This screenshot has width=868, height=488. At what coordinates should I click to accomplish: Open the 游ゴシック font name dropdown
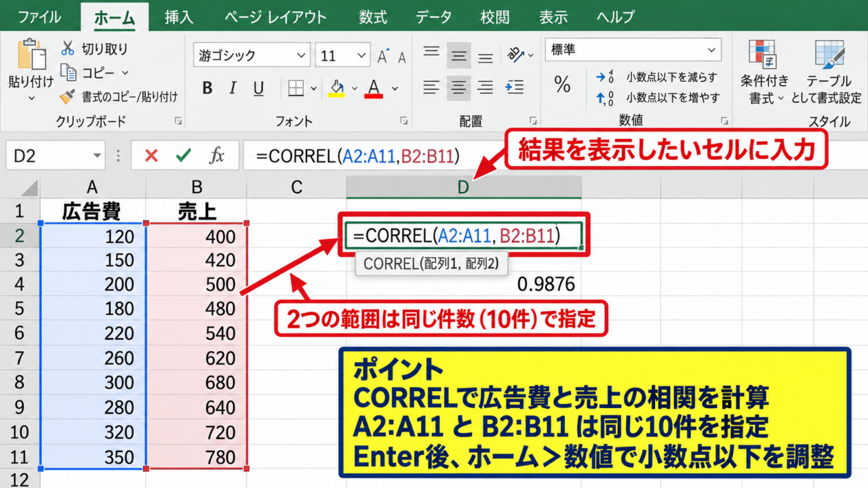[300, 56]
